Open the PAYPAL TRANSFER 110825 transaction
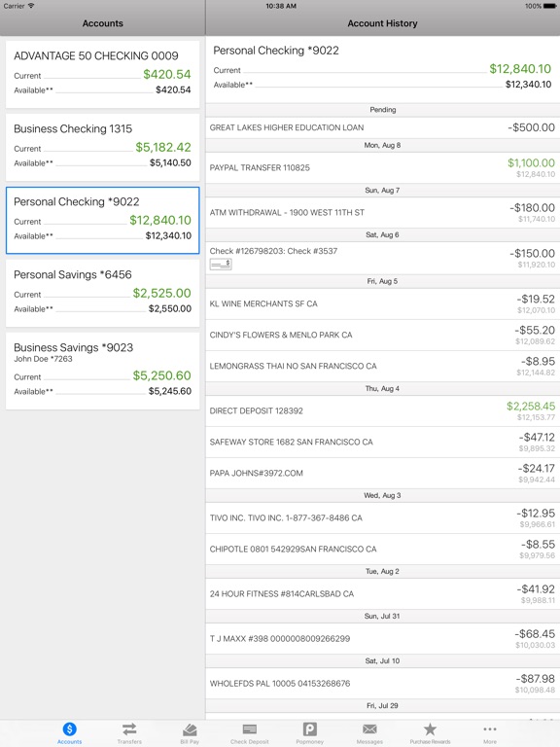This screenshot has width=560, height=747. (x=382, y=167)
